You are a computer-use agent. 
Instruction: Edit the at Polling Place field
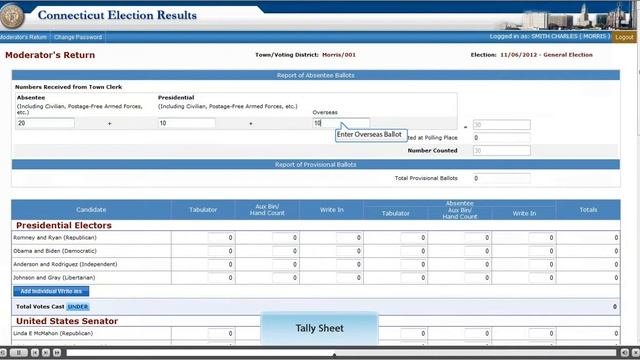tap(502, 138)
